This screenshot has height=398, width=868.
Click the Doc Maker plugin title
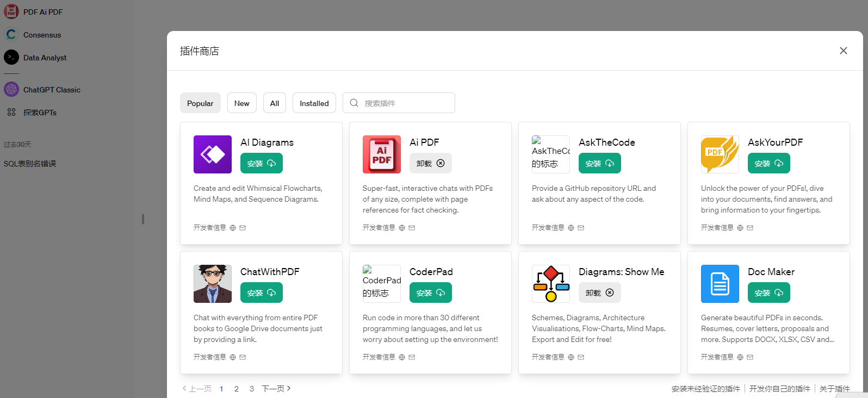click(771, 272)
